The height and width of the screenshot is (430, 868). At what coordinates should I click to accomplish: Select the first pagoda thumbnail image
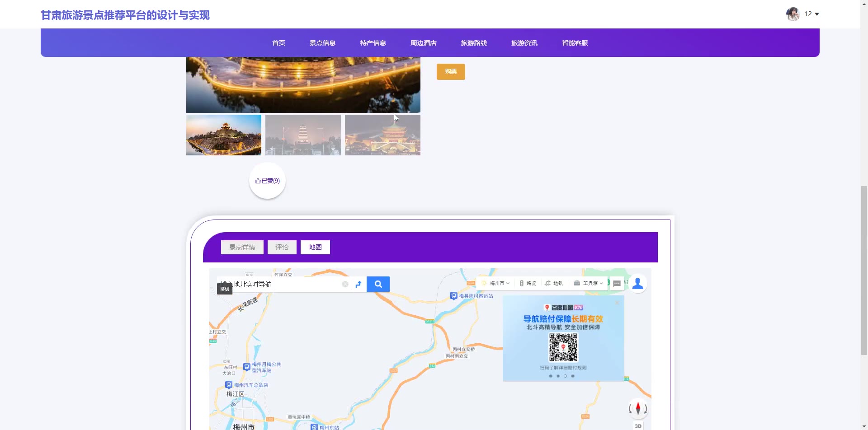coord(224,135)
